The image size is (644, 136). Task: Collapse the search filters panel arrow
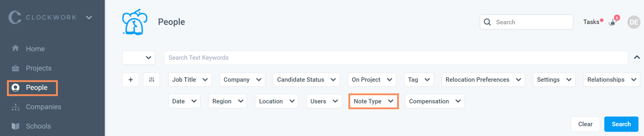pos(637,57)
